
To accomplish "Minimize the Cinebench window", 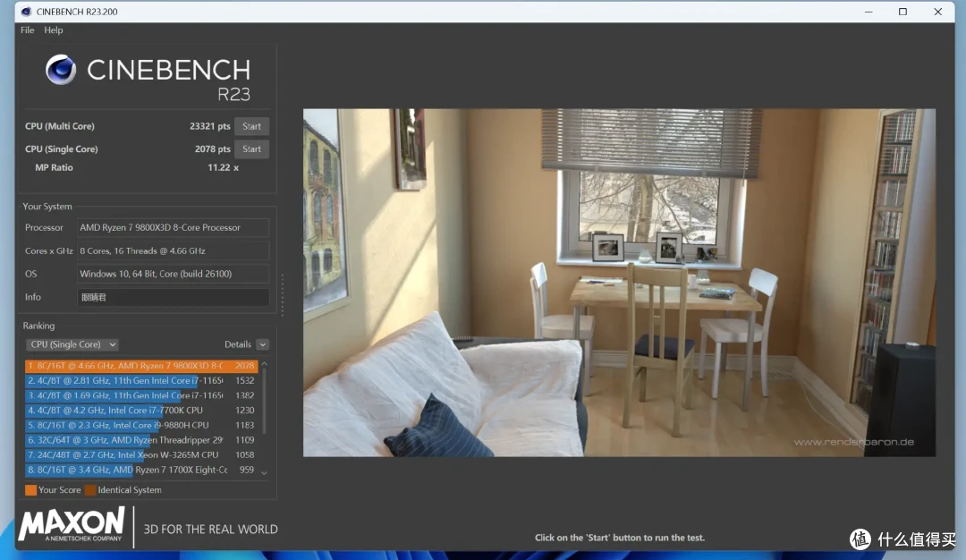I will [x=869, y=12].
